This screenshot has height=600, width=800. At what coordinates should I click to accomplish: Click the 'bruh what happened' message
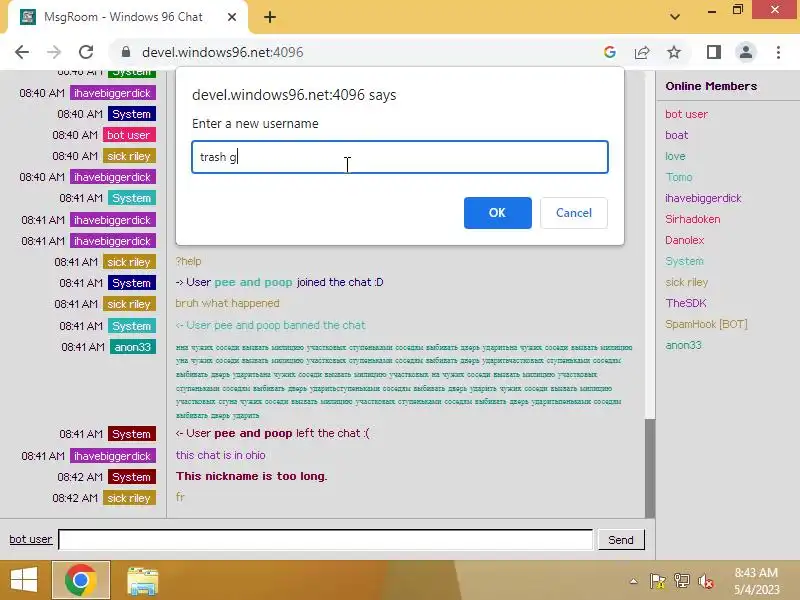pyautogui.click(x=228, y=303)
